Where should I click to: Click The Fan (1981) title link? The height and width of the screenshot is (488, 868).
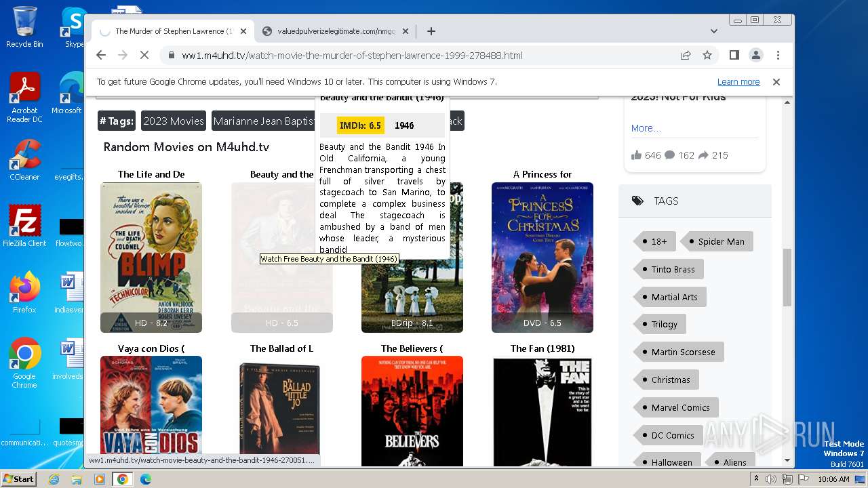coord(542,348)
